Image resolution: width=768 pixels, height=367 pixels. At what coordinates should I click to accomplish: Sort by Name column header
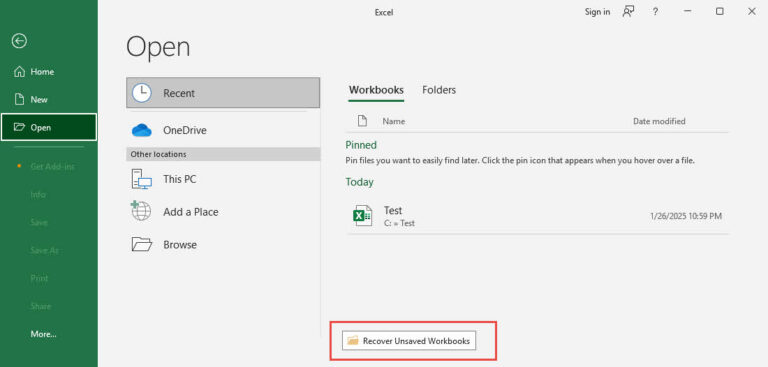click(394, 121)
